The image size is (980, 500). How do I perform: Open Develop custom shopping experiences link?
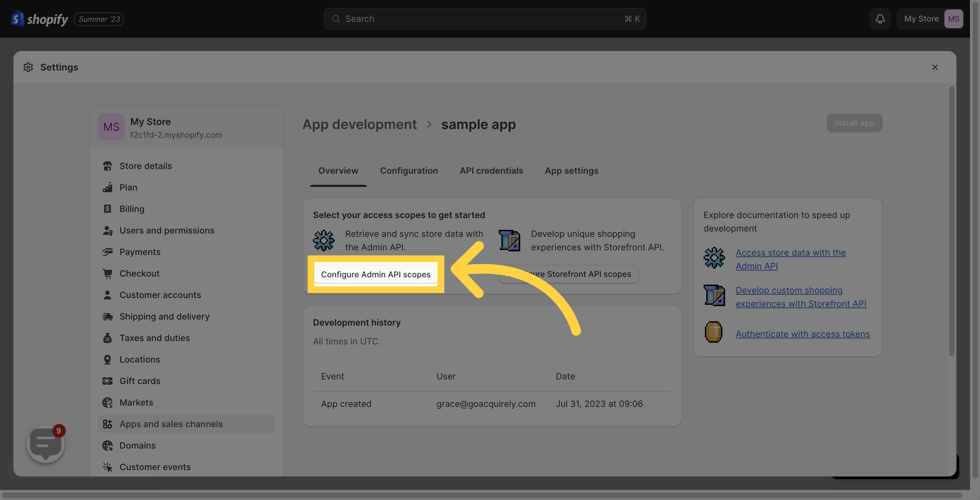click(x=800, y=297)
